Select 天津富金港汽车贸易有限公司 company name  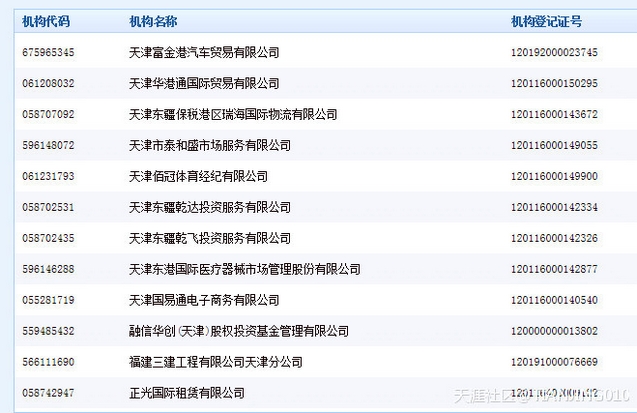click(x=204, y=52)
